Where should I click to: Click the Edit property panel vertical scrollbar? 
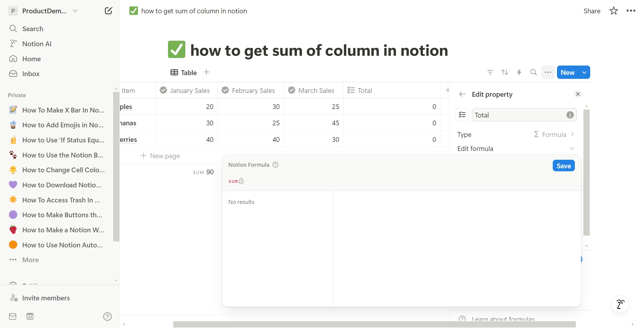(586, 172)
